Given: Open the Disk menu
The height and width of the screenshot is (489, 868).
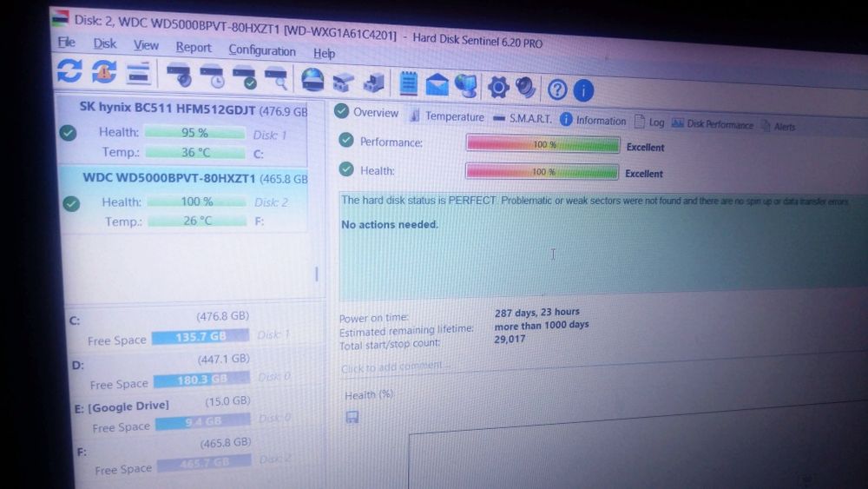Looking at the screenshot, I should click(x=105, y=43).
